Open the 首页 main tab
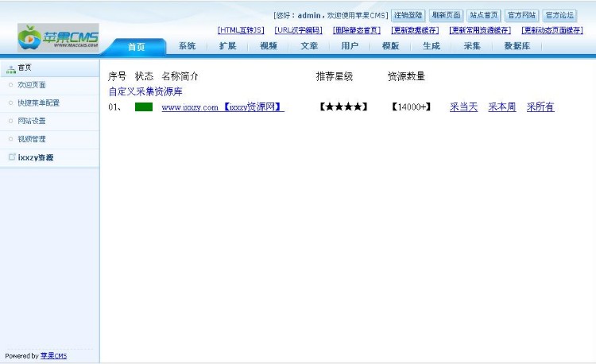The height and width of the screenshot is (364, 596). point(137,47)
